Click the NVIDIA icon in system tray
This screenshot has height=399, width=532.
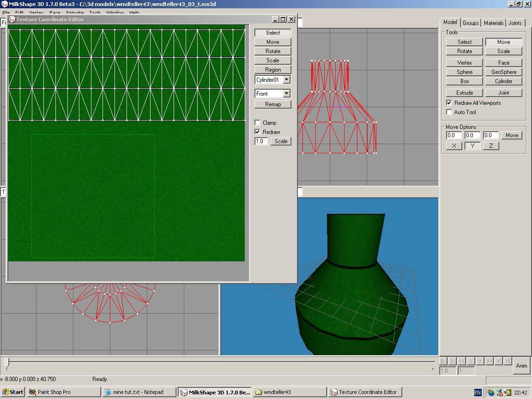508,393
